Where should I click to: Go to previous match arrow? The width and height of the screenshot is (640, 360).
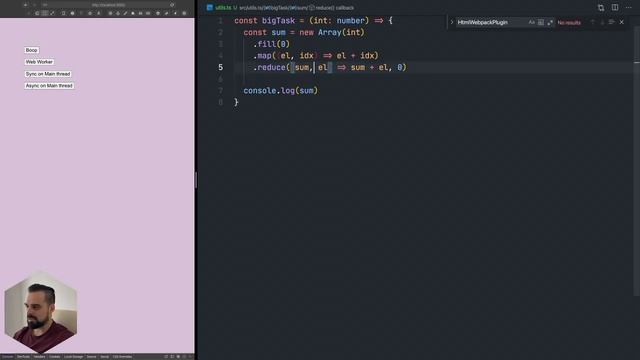point(593,22)
